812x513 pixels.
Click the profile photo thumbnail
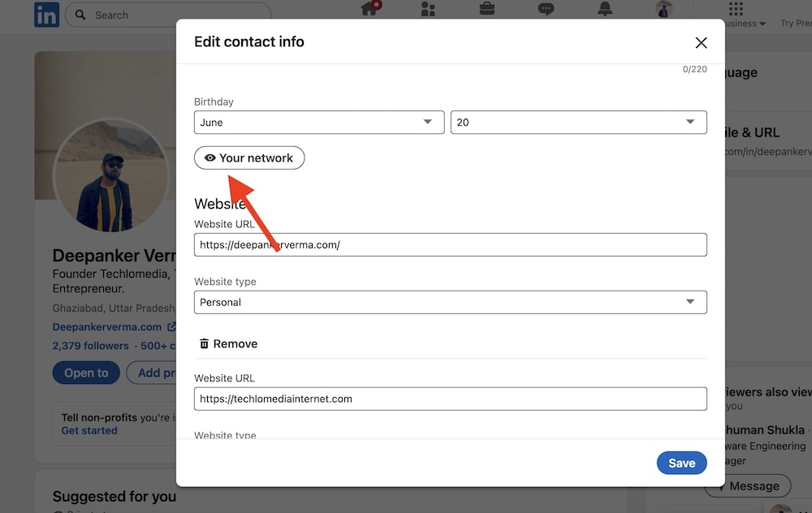[110, 176]
